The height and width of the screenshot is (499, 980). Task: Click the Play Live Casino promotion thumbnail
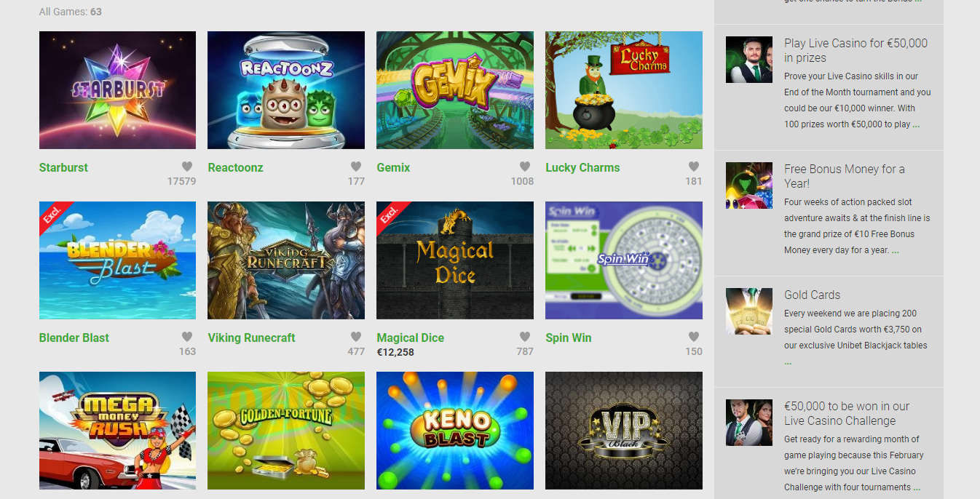(x=749, y=60)
